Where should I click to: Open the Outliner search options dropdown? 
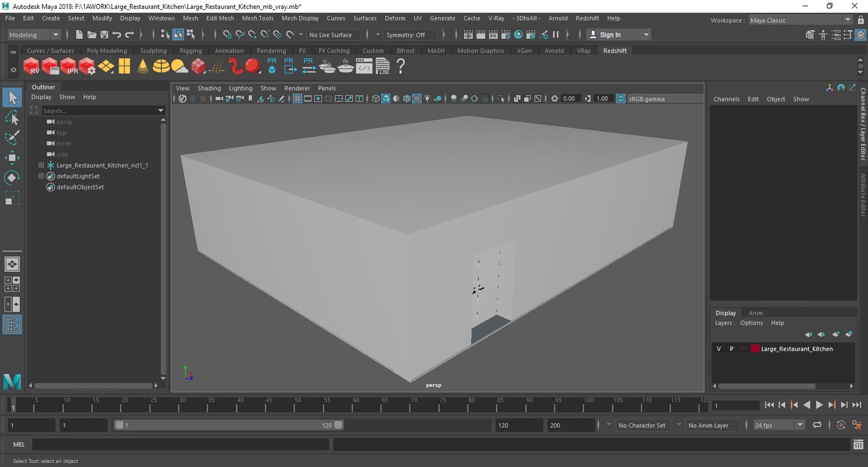(160, 110)
